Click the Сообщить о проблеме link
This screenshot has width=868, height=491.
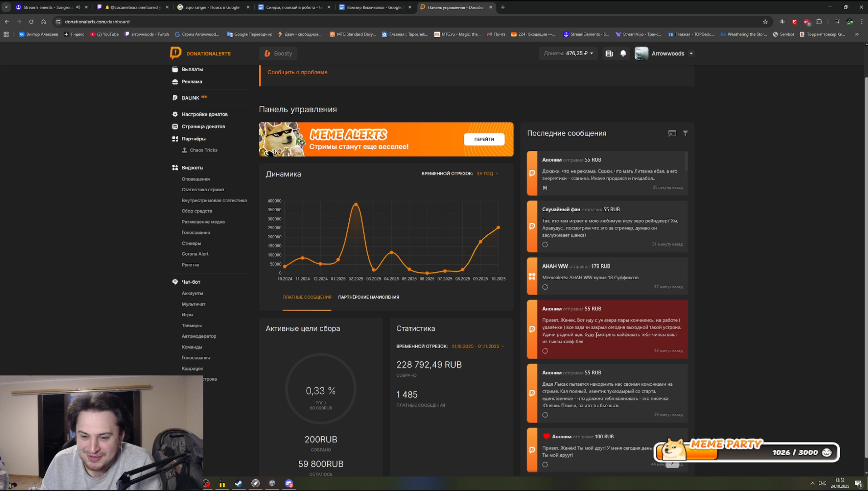(297, 72)
